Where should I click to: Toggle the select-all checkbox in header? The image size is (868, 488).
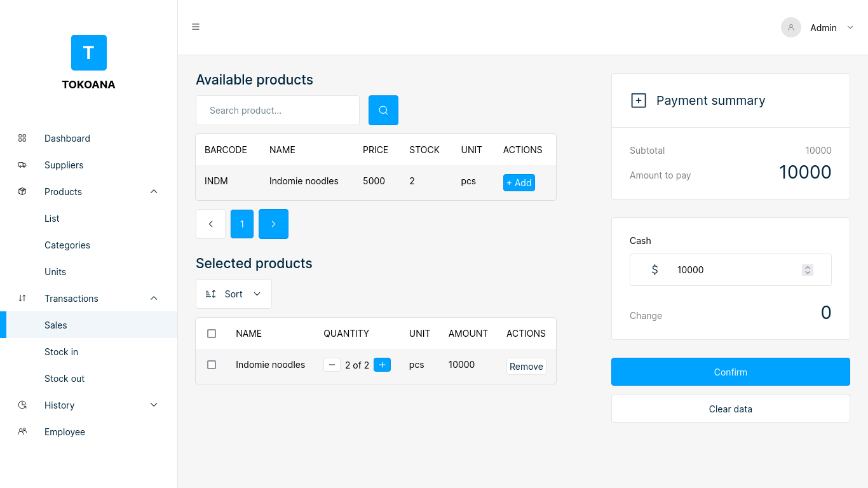pos(212,334)
